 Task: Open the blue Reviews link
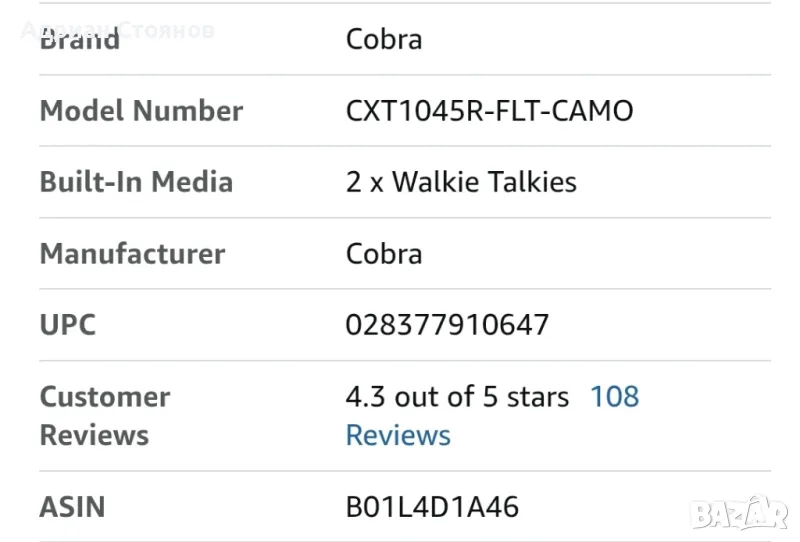[x=398, y=436]
